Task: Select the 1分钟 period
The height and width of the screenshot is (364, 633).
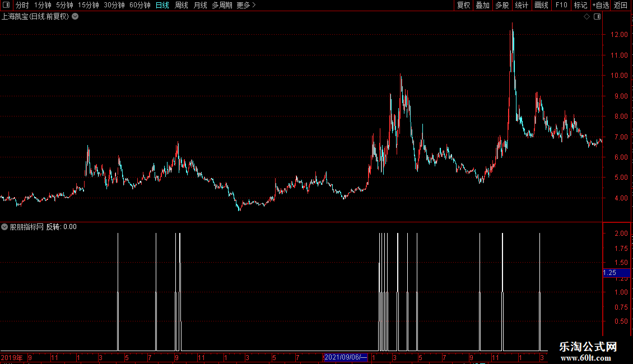Action: tap(43, 5)
